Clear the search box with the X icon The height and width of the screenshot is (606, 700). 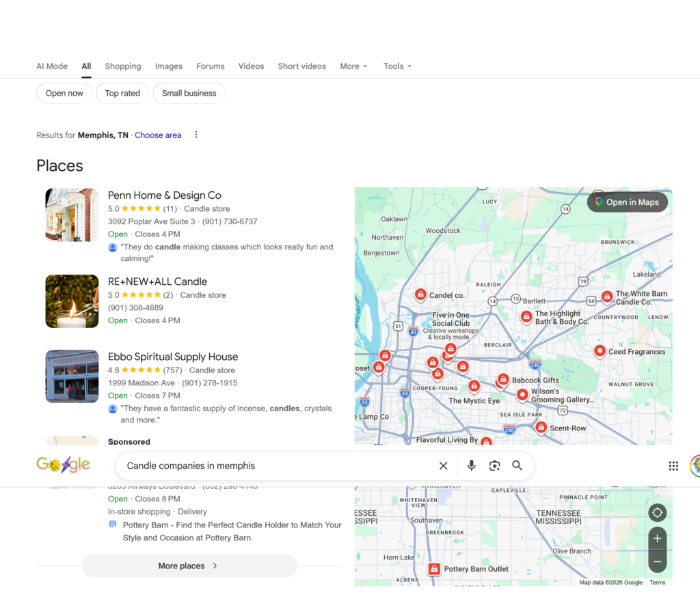click(x=443, y=466)
